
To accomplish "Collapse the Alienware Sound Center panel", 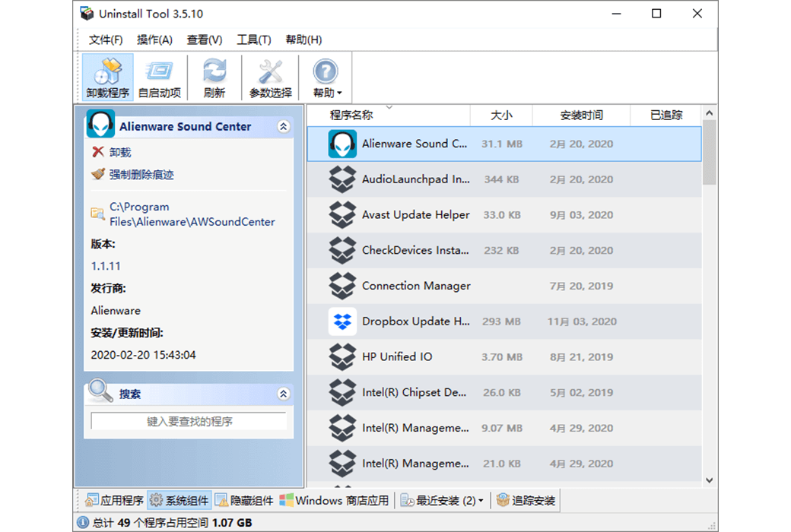I will point(284,127).
